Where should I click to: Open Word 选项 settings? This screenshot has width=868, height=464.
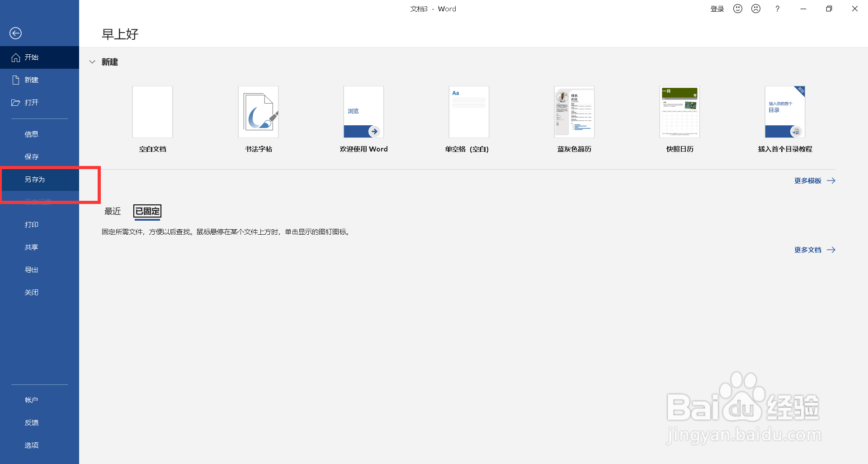tap(39, 445)
